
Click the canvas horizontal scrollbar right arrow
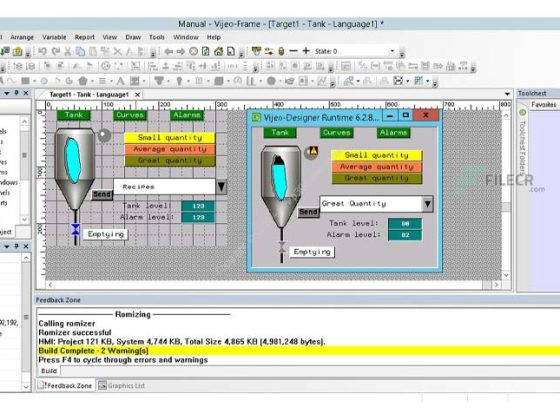(x=496, y=285)
